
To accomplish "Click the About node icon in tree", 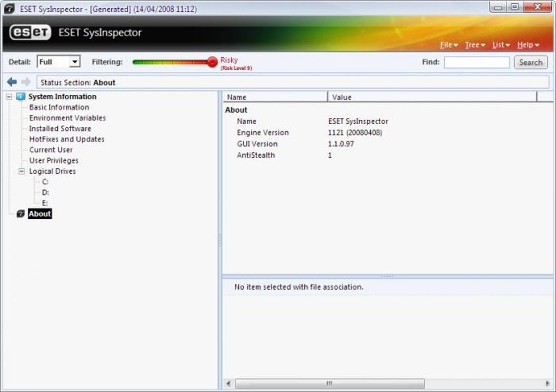I will click(x=21, y=213).
